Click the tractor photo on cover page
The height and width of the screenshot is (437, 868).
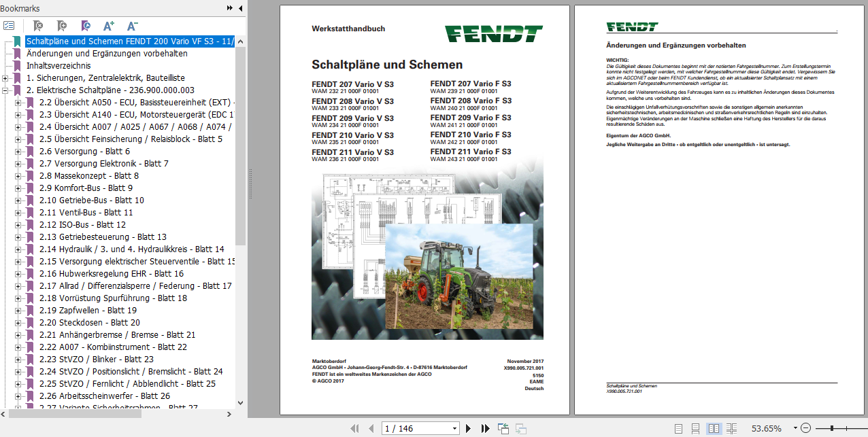click(458, 275)
